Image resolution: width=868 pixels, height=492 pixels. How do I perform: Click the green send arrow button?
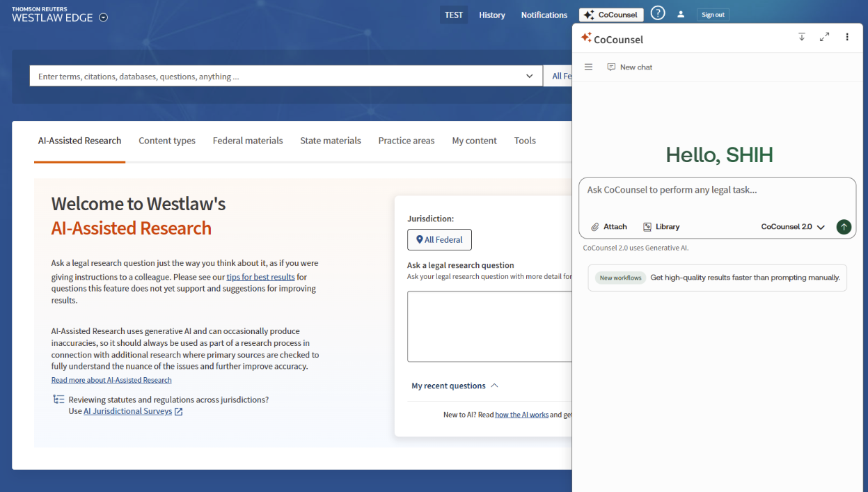844,227
